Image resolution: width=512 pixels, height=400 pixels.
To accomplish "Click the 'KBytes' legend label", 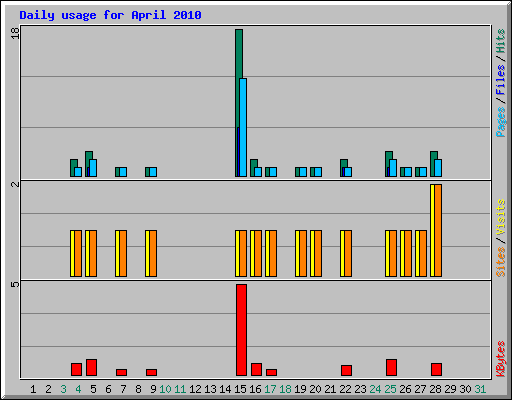I will click(501, 359).
